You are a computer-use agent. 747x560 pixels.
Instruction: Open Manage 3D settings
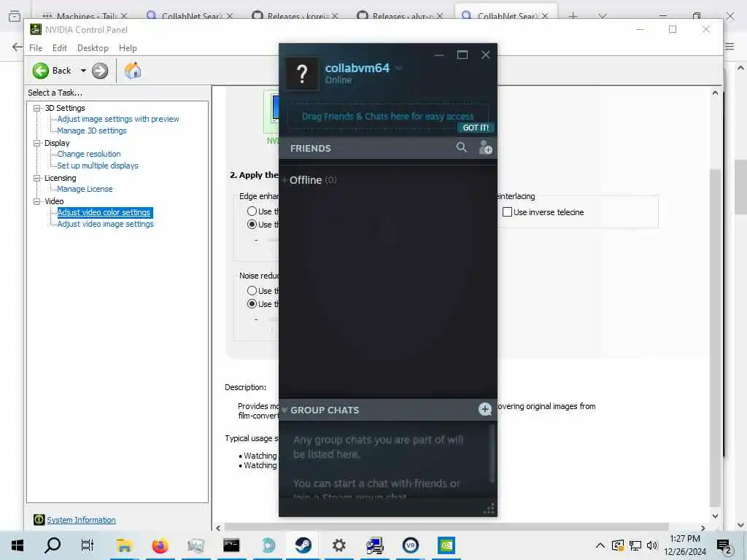coord(92,131)
